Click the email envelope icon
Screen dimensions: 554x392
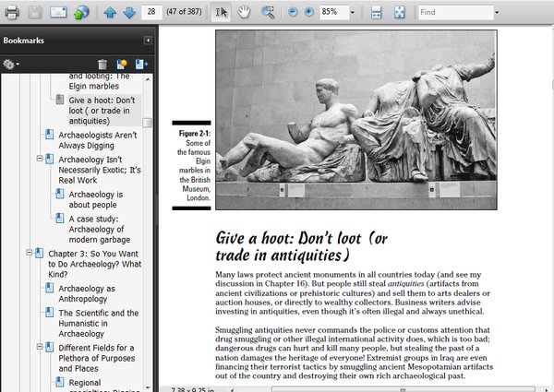tap(58, 12)
